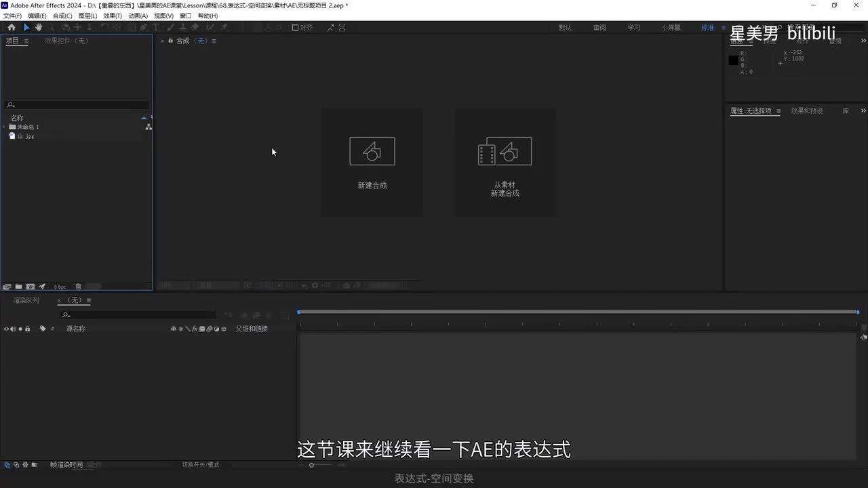Open the 编辑(E) menu
868x488 pixels.
point(37,16)
